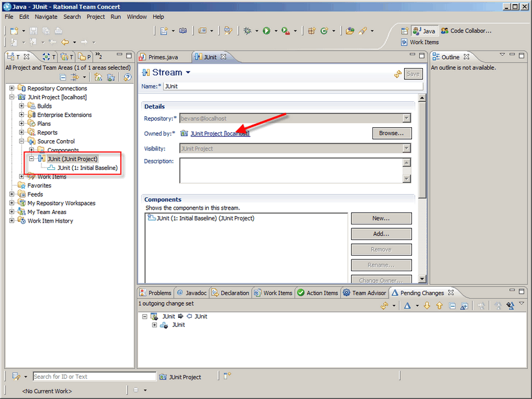Click the Run green play icon
The image size is (532, 399).
[266, 30]
